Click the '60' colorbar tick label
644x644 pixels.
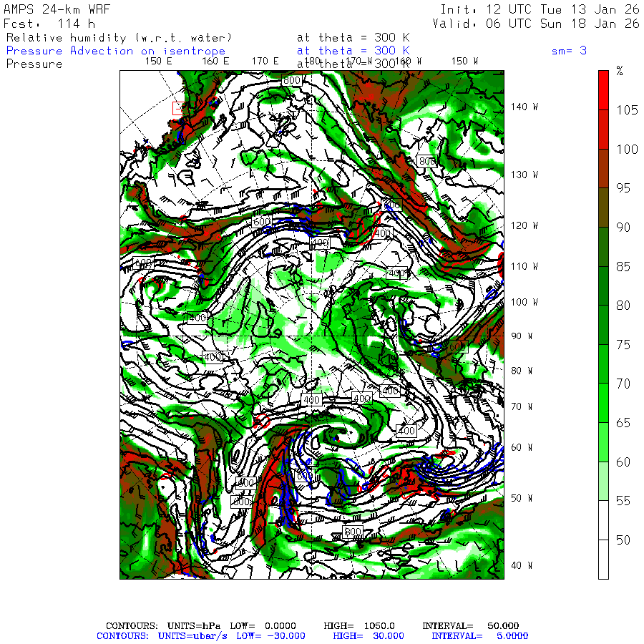pos(623,462)
